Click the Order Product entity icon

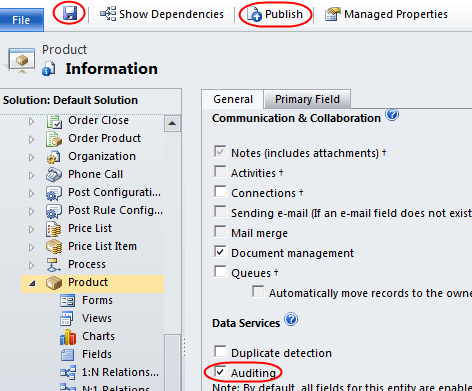pos(54,139)
